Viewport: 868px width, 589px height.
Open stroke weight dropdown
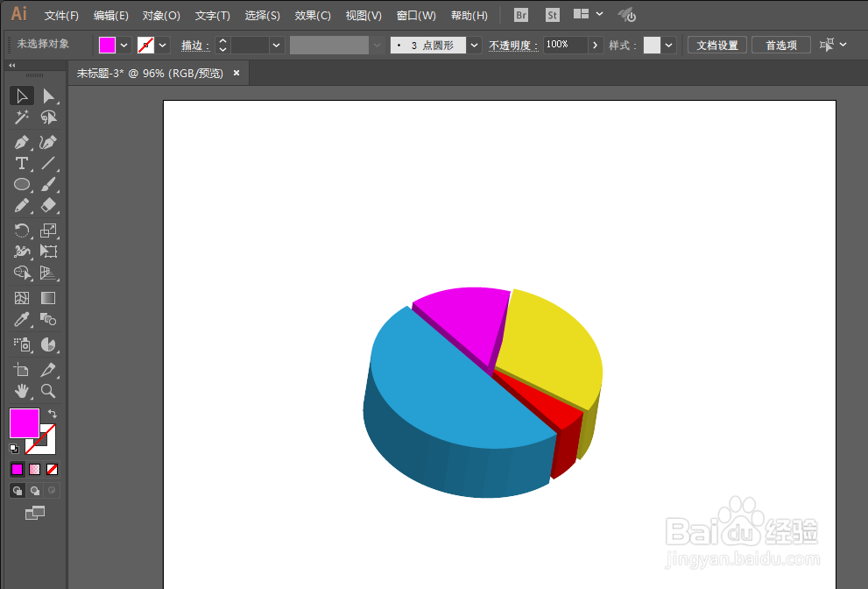point(276,46)
